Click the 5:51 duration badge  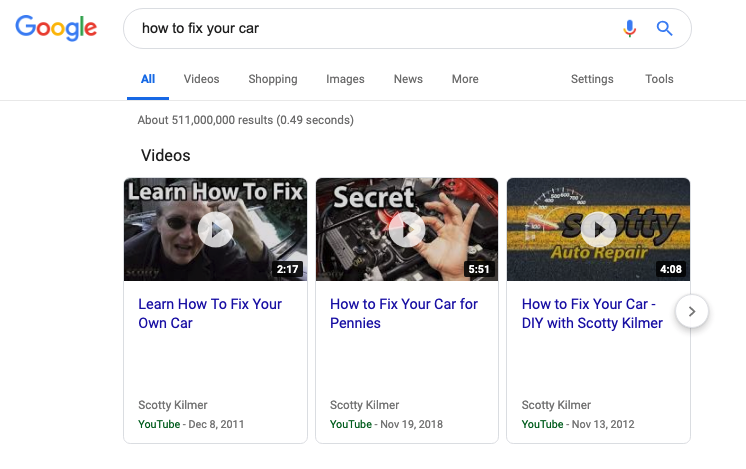479,269
